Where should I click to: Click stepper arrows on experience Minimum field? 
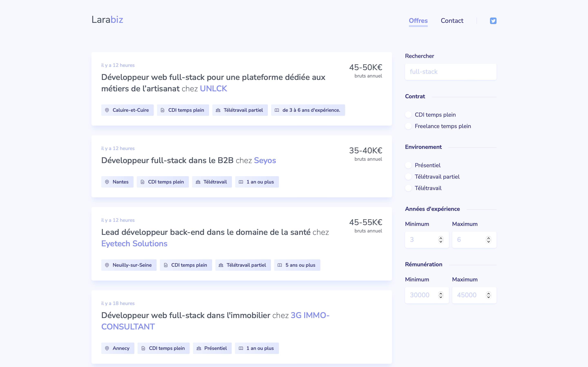pyautogui.click(x=441, y=240)
